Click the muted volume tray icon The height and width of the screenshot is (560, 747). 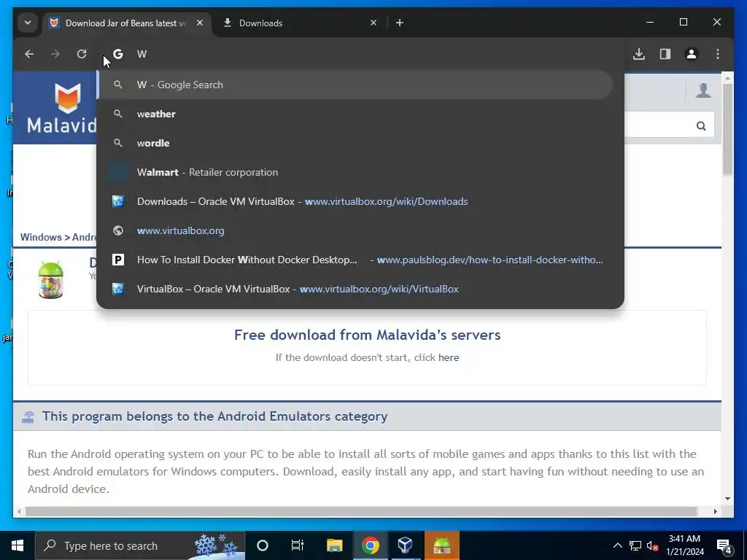[x=652, y=545]
